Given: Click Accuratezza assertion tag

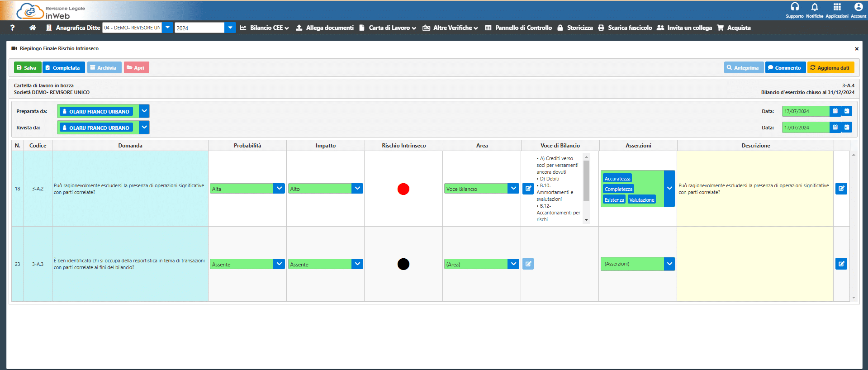Looking at the screenshot, I should click(617, 178).
